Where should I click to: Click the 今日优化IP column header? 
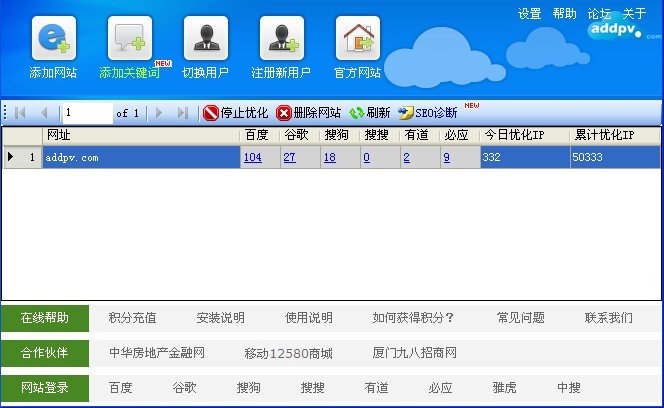tap(525, 135)
